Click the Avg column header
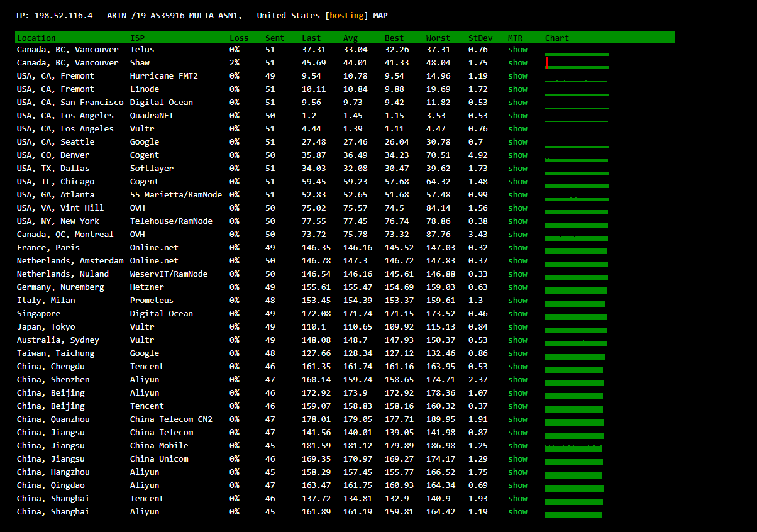 click(350, 38)
